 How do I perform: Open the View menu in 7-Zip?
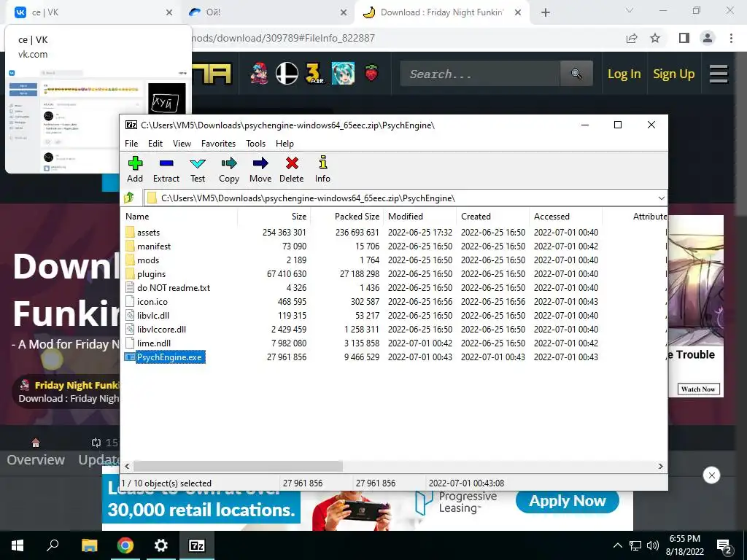[x=182, y=144]
